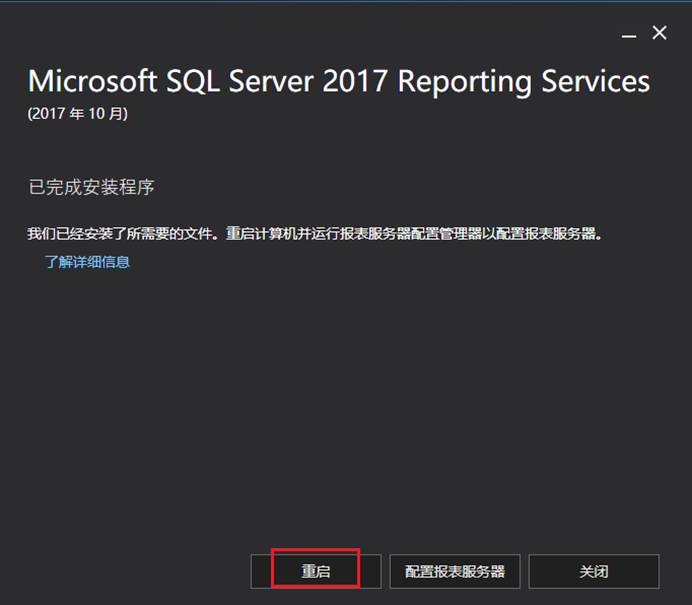Open 配置报表服务器 configuration button
This screenshot has width=692, height=605.
coord(455,571)
